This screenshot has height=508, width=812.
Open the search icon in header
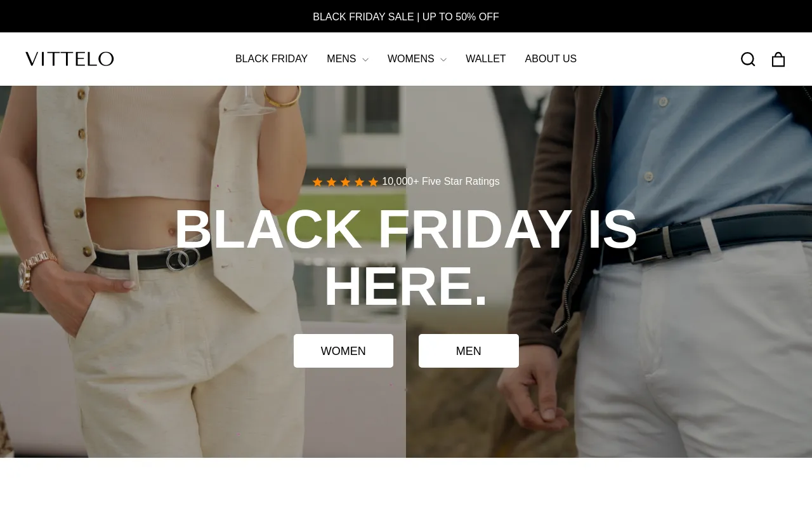(748, 59)
